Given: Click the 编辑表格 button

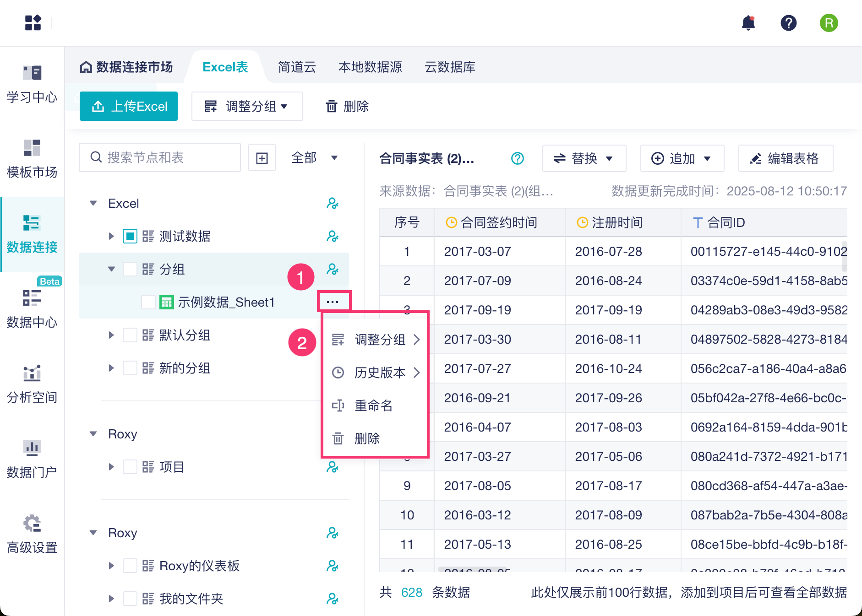Looking at the screenshot, I should click(x=785, y=159).
